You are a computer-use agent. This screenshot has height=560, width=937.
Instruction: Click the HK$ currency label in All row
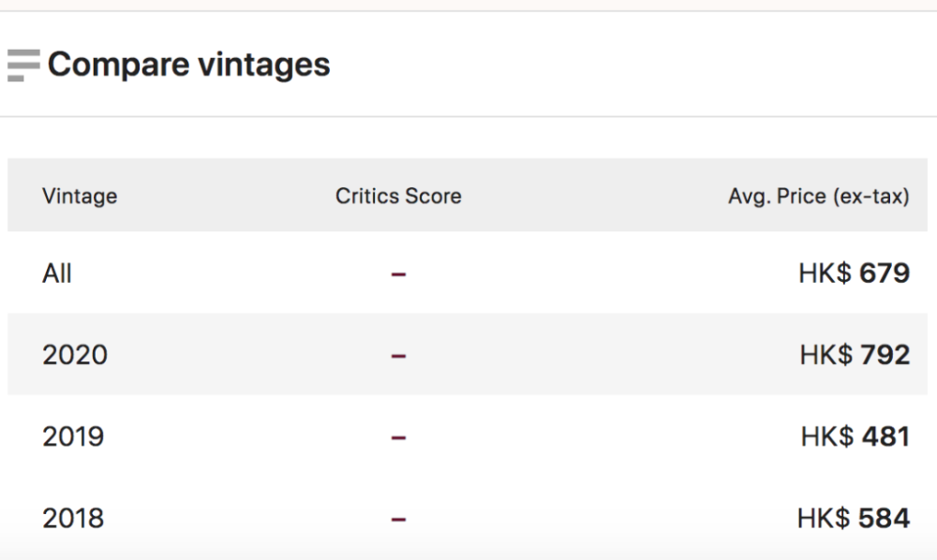click(825, 273)
